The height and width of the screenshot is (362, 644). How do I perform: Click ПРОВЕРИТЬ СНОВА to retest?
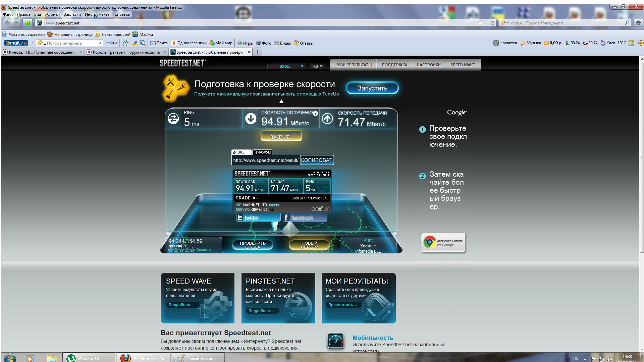tap(253, 245)
